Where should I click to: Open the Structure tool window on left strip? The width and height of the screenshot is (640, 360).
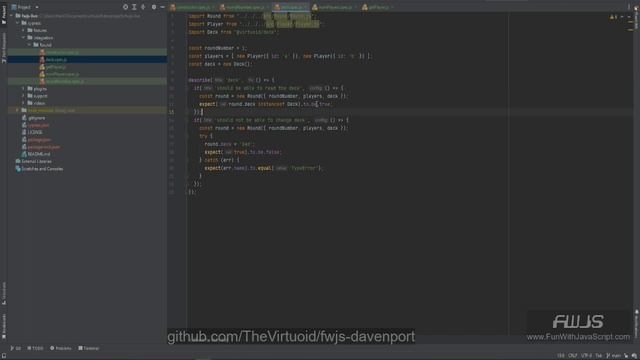(4, 293)
